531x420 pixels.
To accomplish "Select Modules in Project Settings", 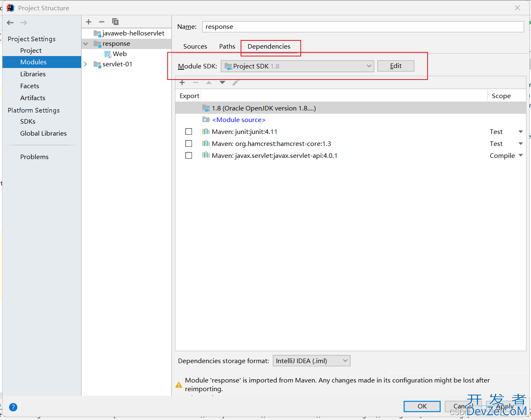I will (x=42, y=62).
